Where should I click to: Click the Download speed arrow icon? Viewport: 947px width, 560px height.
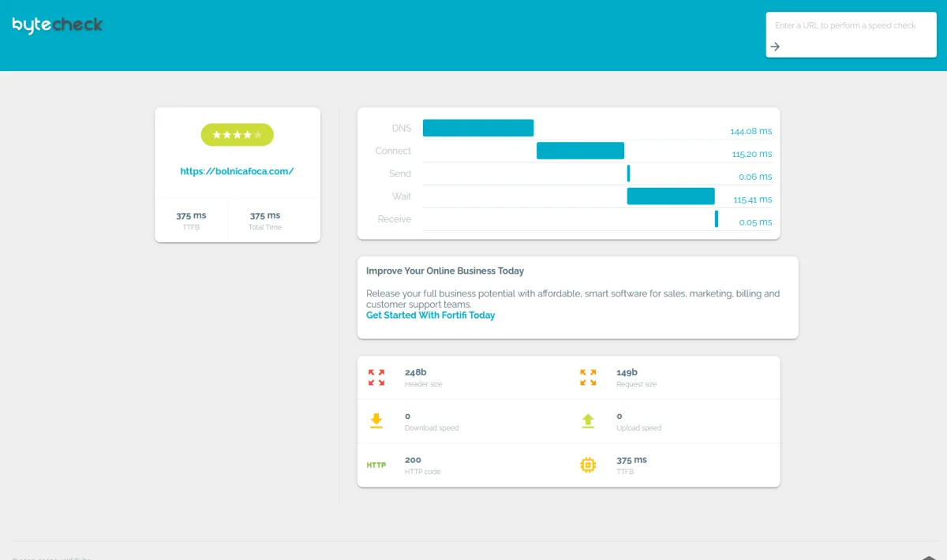(x=376, y=420)
